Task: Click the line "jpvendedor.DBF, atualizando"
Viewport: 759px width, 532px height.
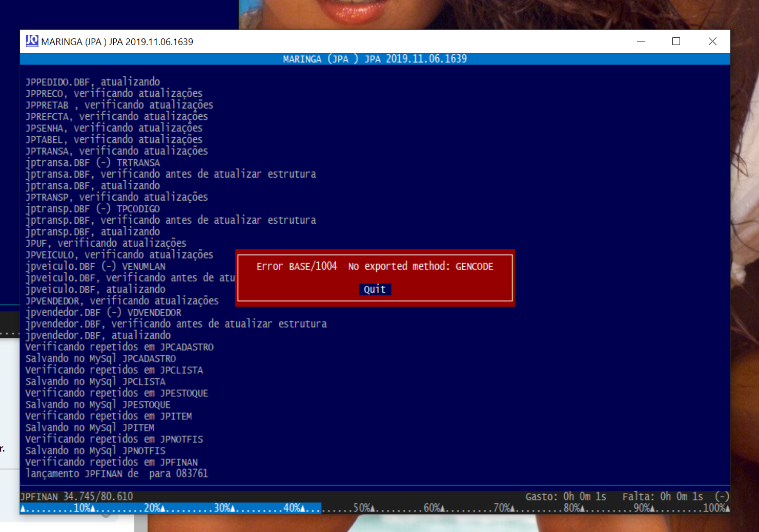Action: tap(98, 335)
